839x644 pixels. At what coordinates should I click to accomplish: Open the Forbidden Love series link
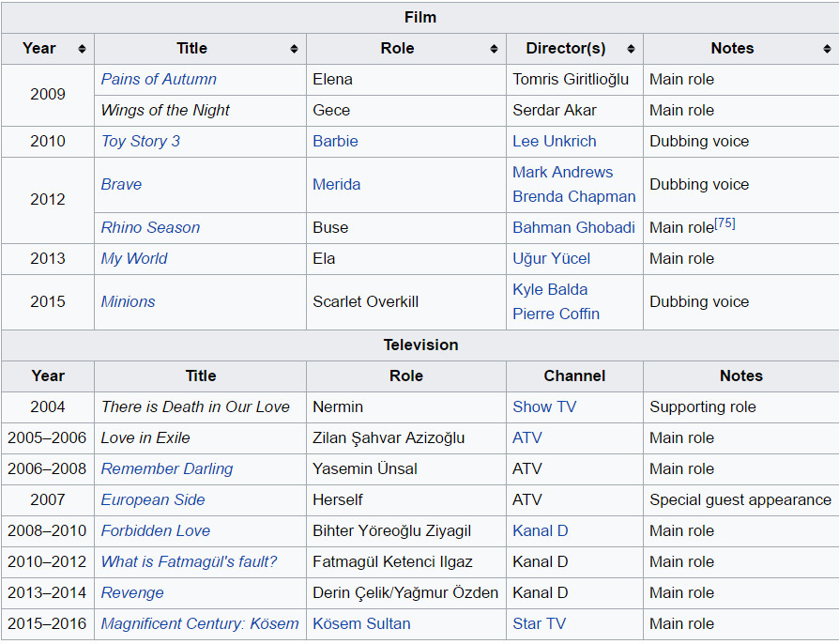[x=155, y=531]
